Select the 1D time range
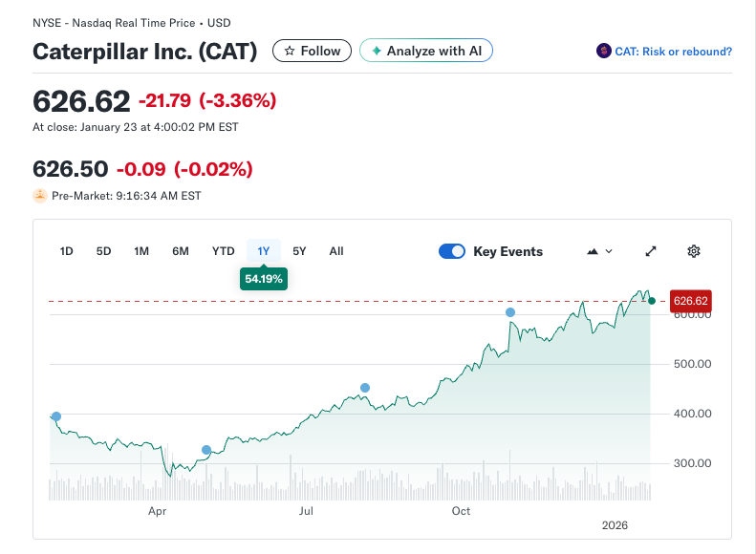 (67, 251)
